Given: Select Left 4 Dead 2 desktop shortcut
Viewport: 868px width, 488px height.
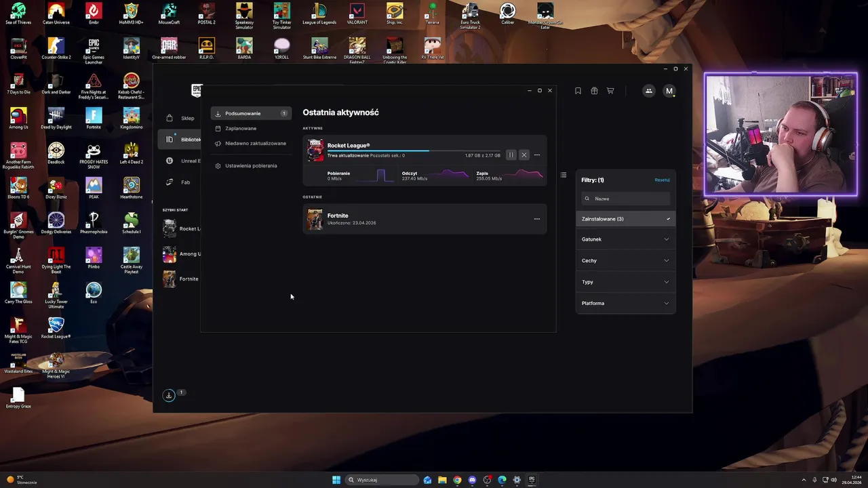Looking at the screenshot, I should [x=132, y=153].
